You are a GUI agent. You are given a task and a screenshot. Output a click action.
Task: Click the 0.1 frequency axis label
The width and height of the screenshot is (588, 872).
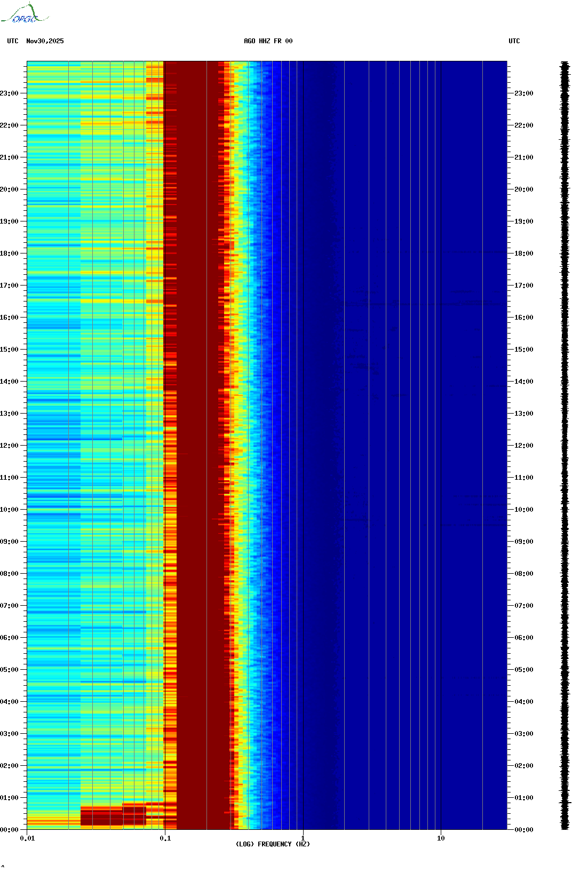coord(165,838)
